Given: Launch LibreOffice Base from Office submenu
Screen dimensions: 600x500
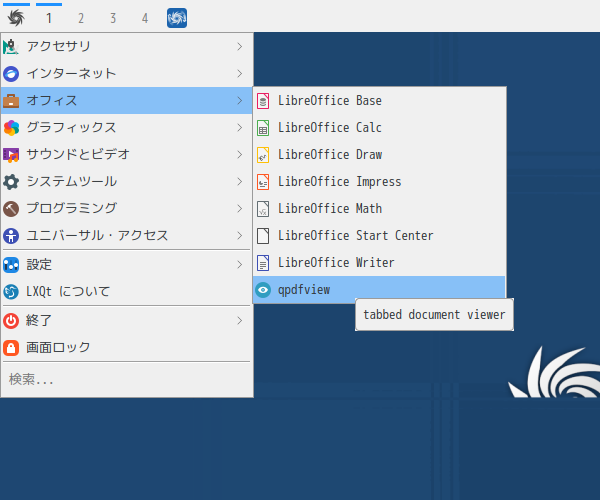Looking at the screenshot, I should coord(379,101).
